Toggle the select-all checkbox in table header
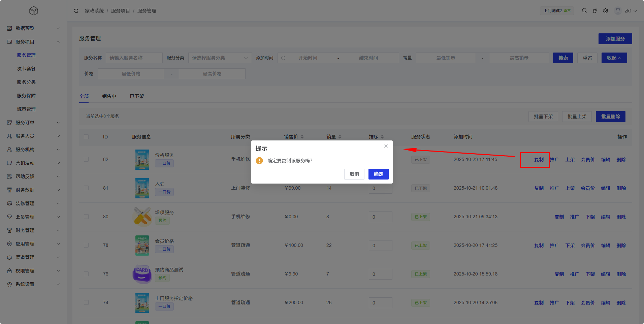The height and width of the screenshot is (324, 644). [x=86, y=137]
